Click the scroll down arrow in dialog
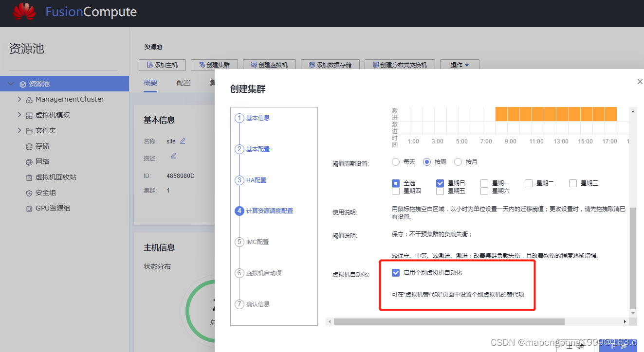Screen dimensions: 644x352 633,313
